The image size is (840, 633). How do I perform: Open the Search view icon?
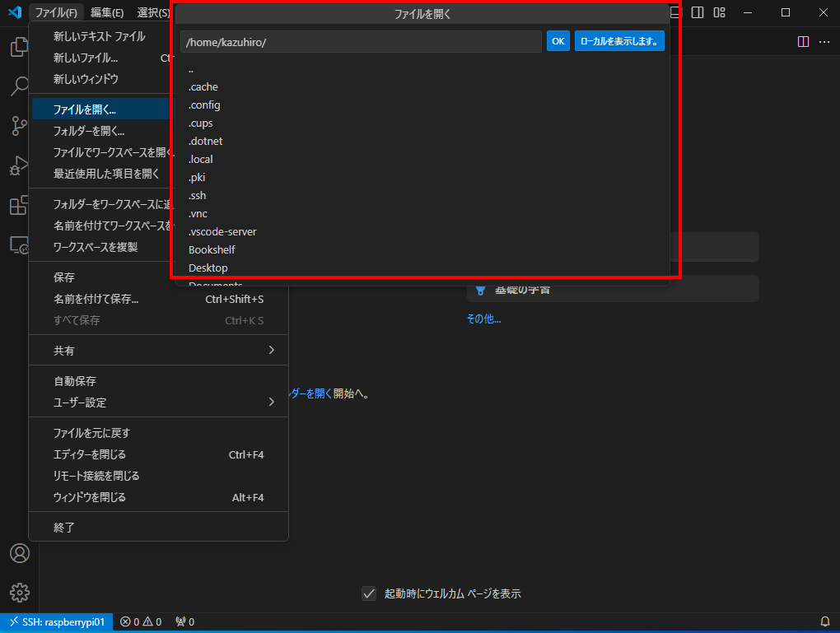19,86
